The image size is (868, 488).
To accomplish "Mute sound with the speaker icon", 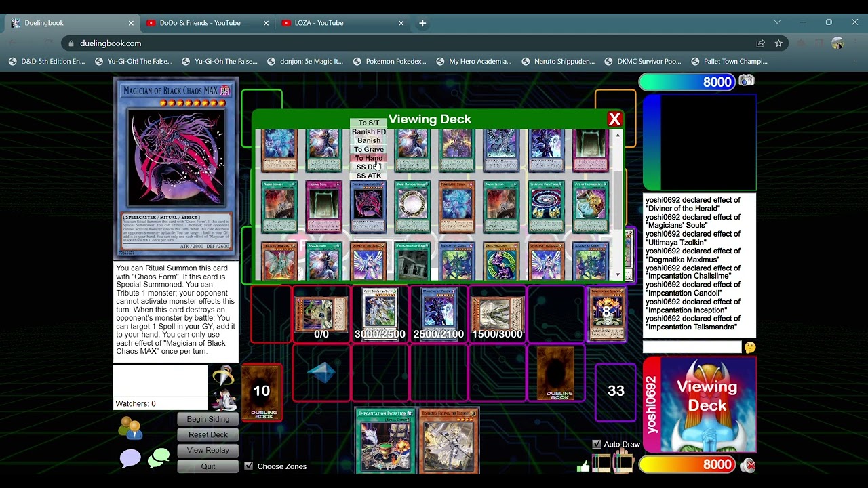I will 748,465.
